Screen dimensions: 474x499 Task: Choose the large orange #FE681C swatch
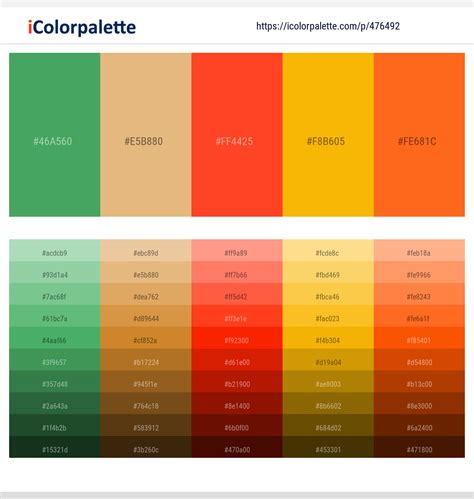click(x=419, y=135)
